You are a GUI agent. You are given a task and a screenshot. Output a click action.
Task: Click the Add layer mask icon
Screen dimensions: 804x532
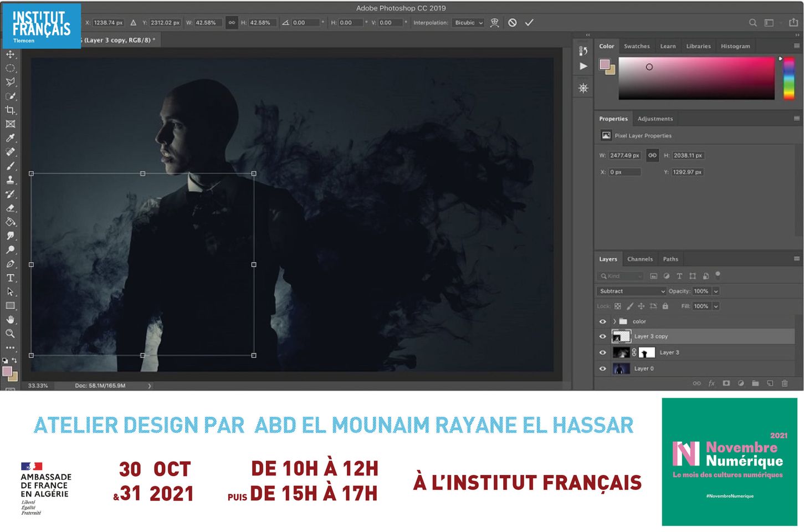pos(726,383)
